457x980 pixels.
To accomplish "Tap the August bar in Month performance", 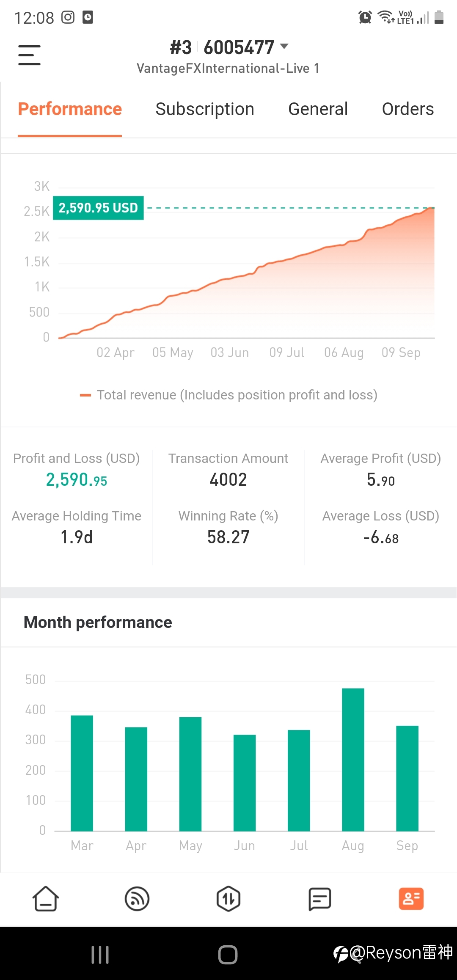I will (353, 760).
